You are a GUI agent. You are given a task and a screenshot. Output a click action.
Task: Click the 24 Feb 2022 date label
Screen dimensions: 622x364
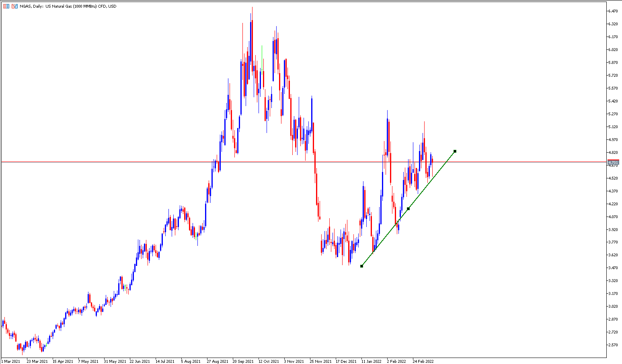423,361
